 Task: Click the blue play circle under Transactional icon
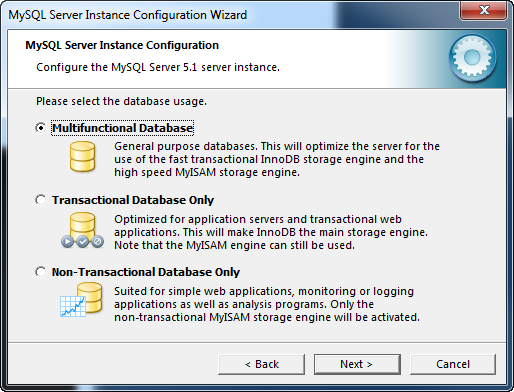pos(67,241)
